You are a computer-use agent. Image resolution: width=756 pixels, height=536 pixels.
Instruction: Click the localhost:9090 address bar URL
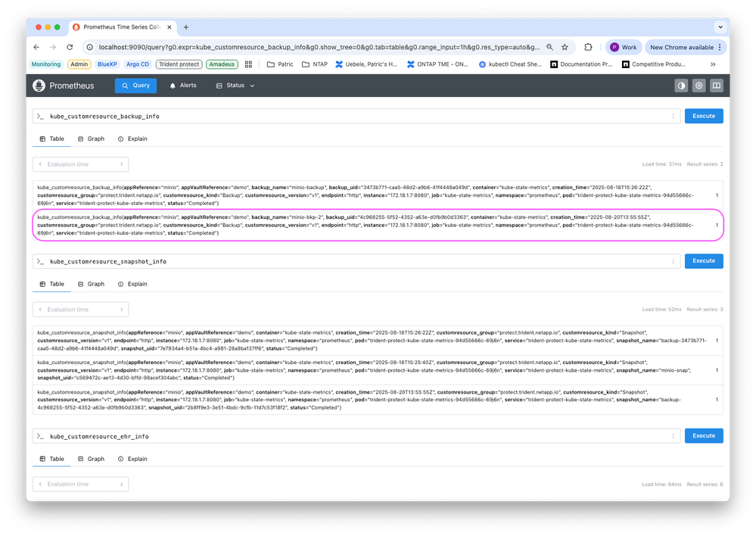(319, 47)
